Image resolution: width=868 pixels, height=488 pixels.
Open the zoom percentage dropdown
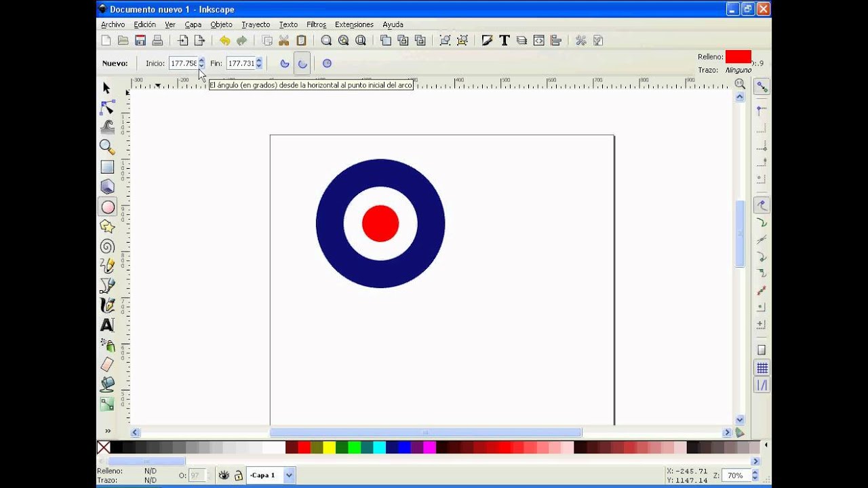click(x=755, y=476)
